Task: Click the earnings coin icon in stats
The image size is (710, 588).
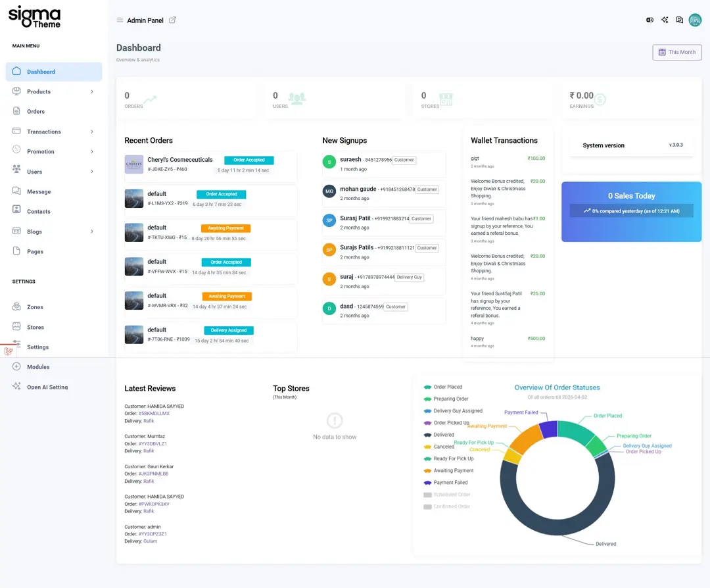Action: click(600, 99)
